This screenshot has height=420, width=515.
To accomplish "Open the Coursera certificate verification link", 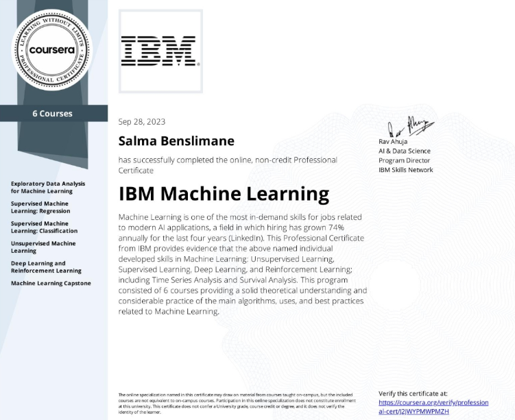I will point(433,407).
